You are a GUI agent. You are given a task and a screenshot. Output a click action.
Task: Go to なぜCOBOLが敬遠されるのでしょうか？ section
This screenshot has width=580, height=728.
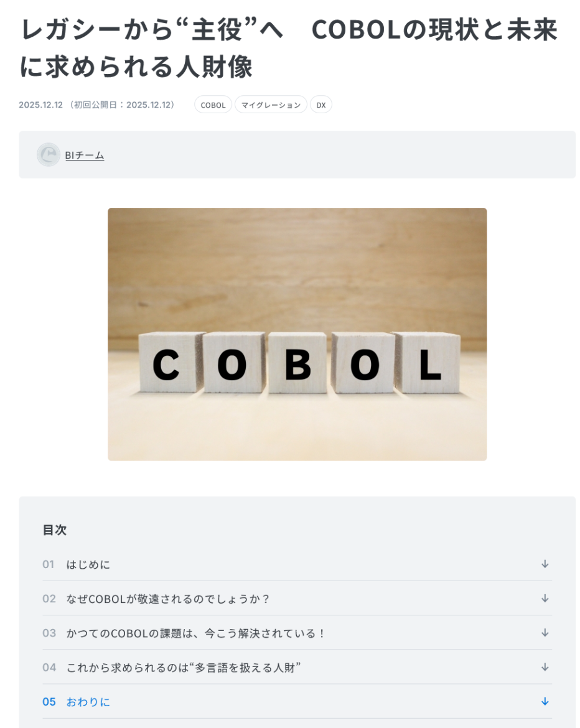tap(168, 599)
